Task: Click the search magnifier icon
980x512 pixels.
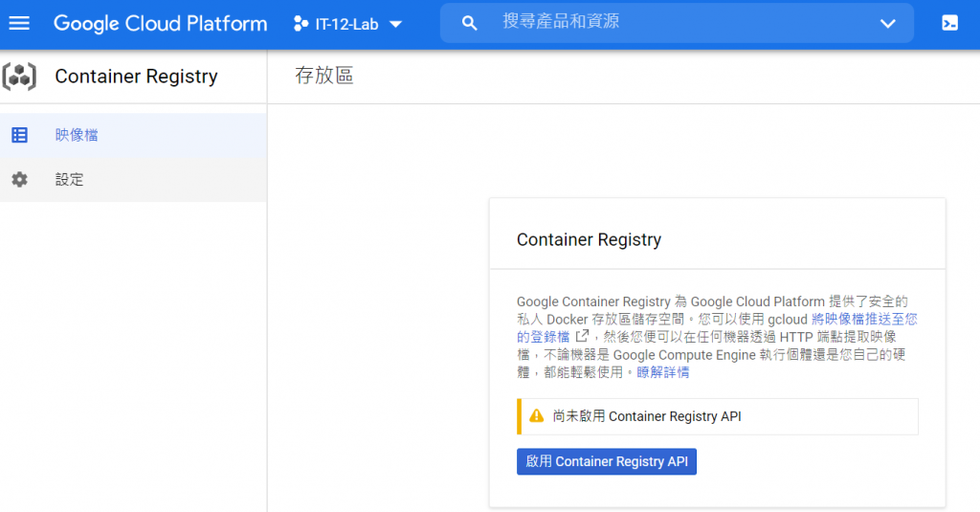Action: tap(469, 23)
